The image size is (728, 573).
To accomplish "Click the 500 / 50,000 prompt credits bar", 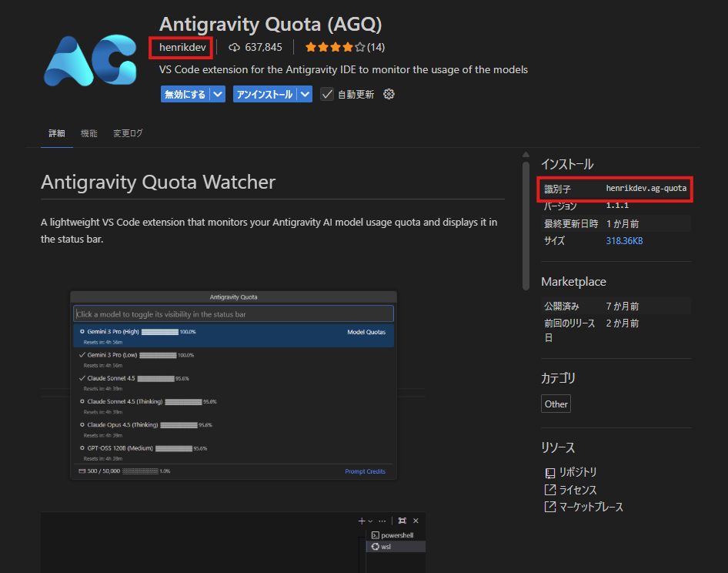I will click(x=140, y=471).
